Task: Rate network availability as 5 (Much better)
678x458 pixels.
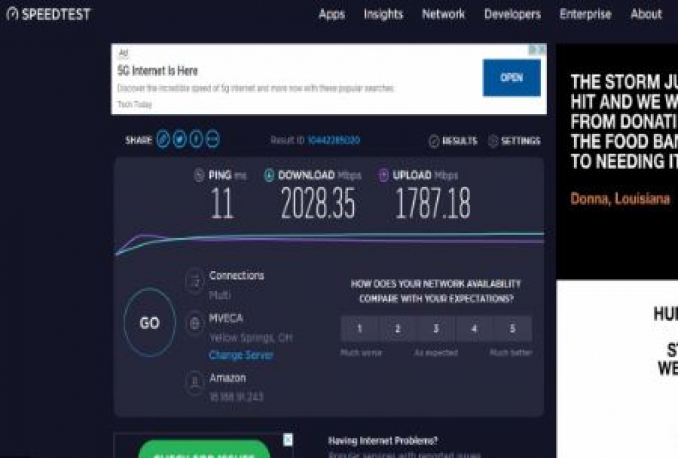Action: click(x=512, y=329)
